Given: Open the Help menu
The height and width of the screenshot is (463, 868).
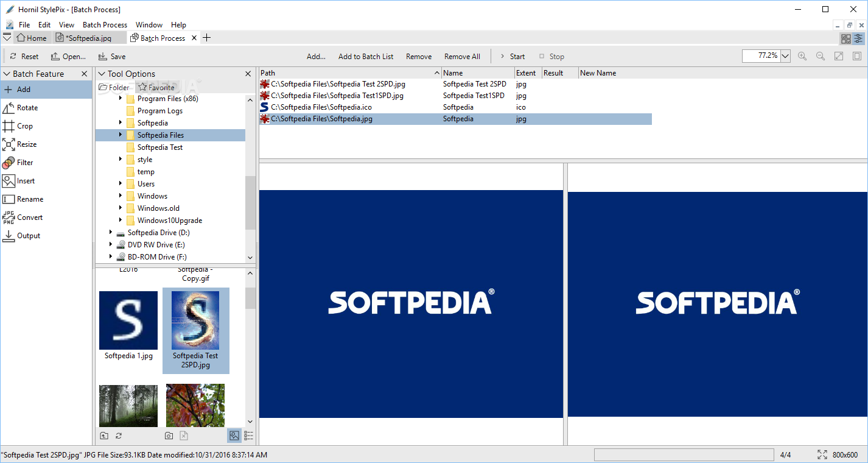Looking at the screenshot, I should (178, 25).
